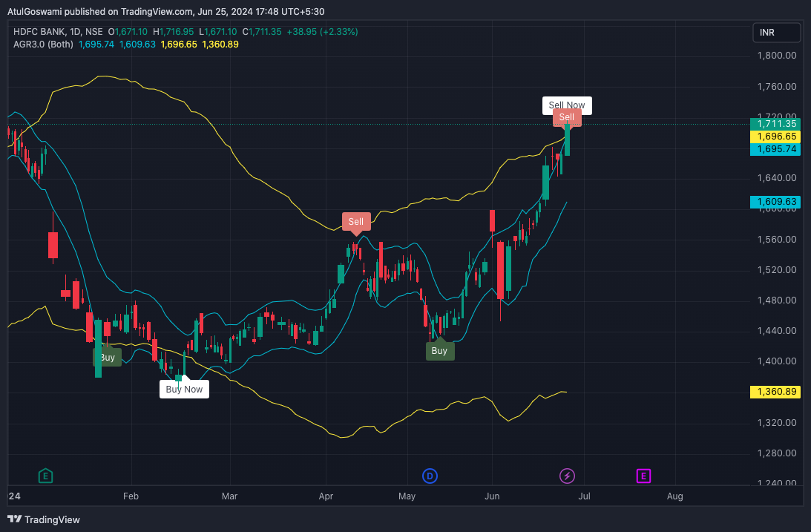Click the yellow 1,696.65 price tag
811x532 pixels.
[776, 137]
